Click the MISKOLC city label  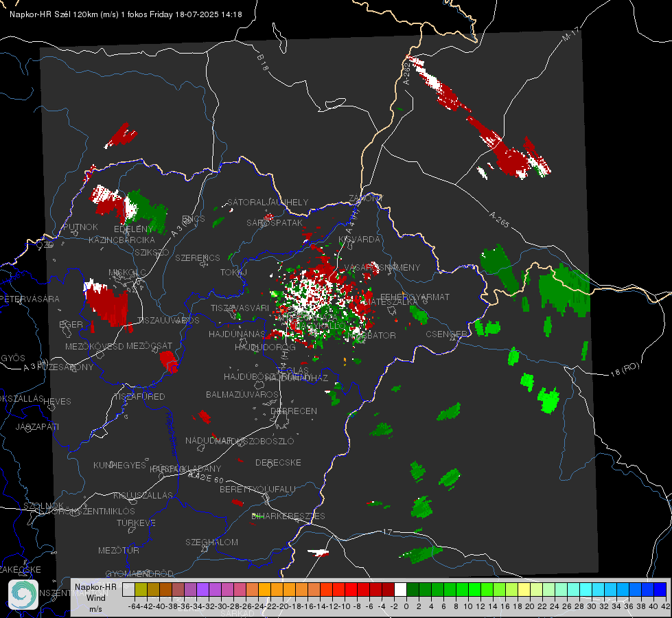127,273
